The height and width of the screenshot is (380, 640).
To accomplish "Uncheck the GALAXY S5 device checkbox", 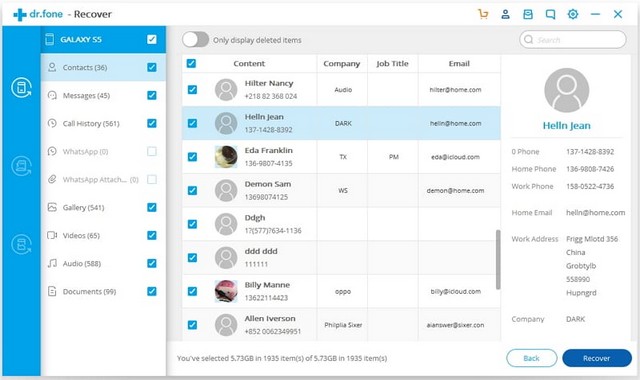I will pyautogui.click(x=152, y=39).
